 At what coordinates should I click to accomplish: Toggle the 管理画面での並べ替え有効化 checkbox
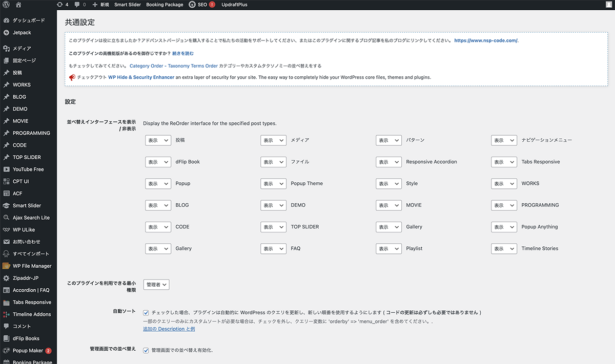(x=146, y=351)
